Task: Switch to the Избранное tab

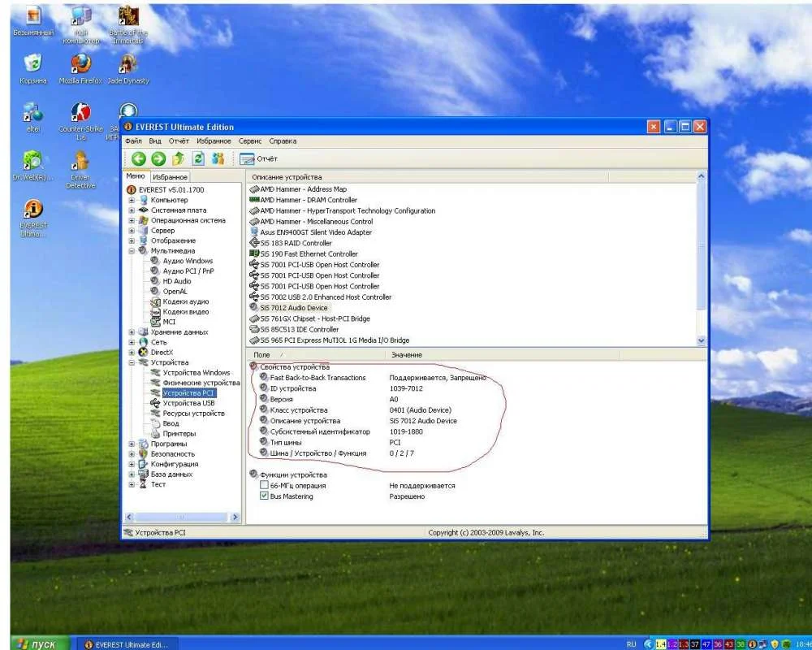Action: coord(171,176)
